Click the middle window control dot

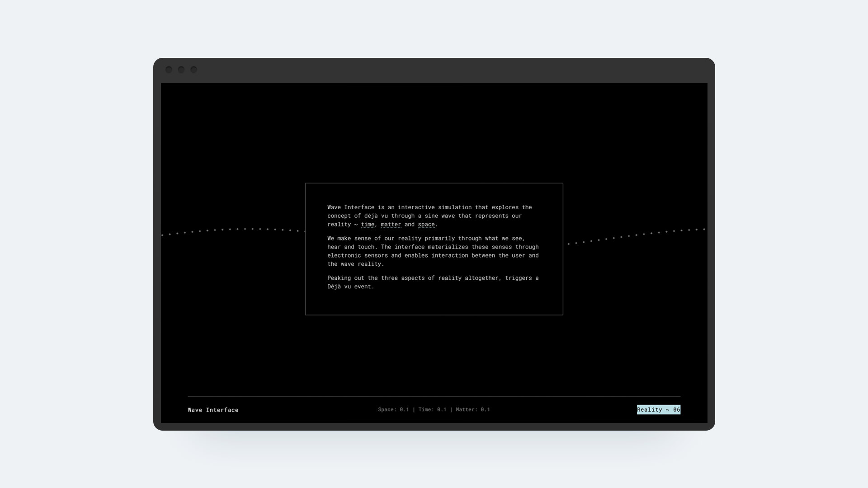[x=181, y=70]
